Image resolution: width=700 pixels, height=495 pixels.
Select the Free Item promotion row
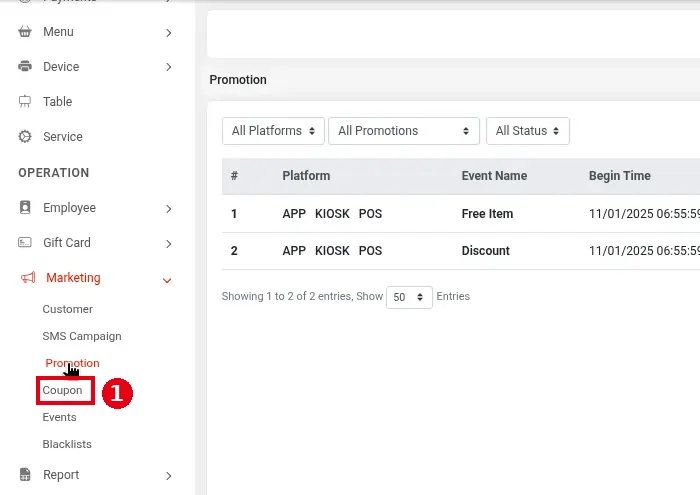coord(461,214)
